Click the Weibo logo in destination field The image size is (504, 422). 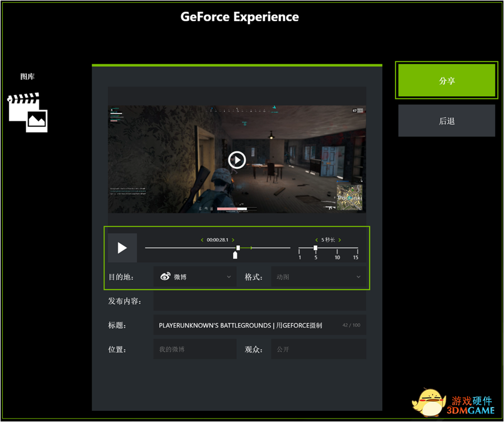tap(165, 276)
